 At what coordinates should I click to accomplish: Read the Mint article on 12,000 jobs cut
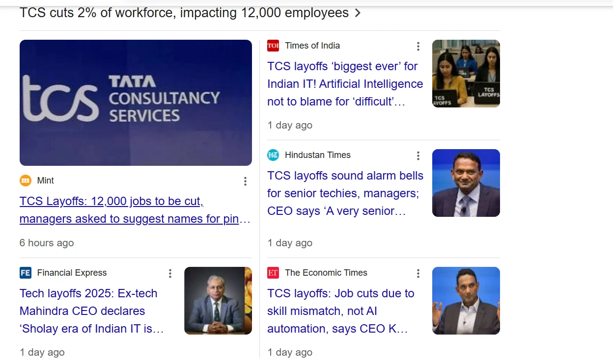click(135, 210)
